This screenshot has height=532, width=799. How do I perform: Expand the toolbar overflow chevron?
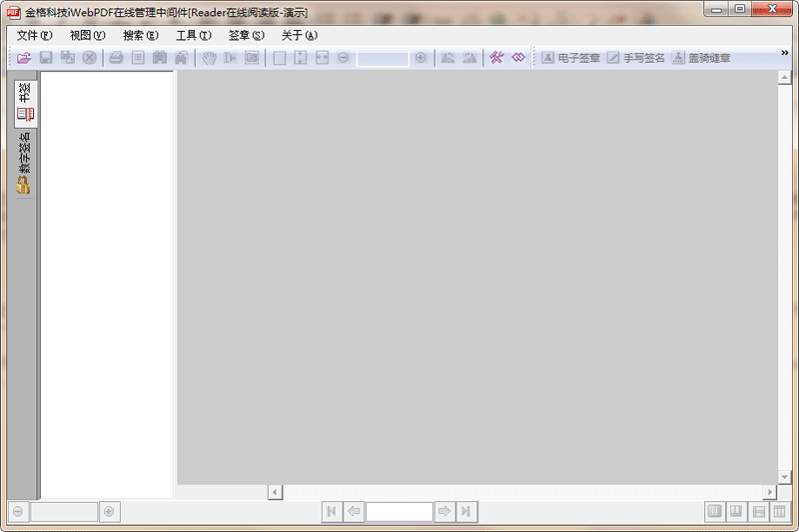coord(785,53)
